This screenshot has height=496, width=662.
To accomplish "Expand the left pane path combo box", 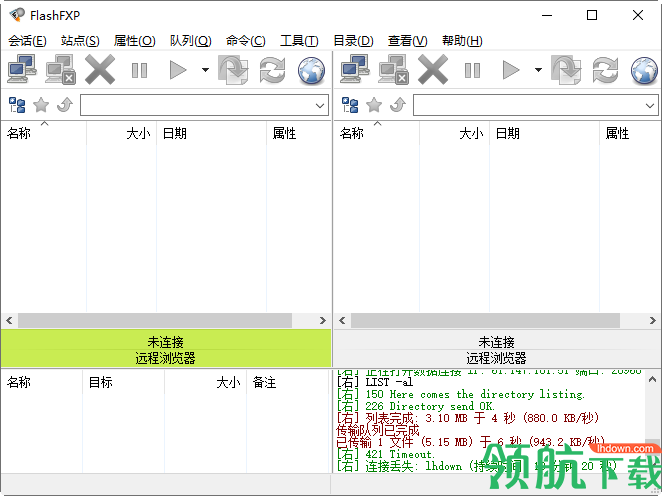I will tap(320, 106).
